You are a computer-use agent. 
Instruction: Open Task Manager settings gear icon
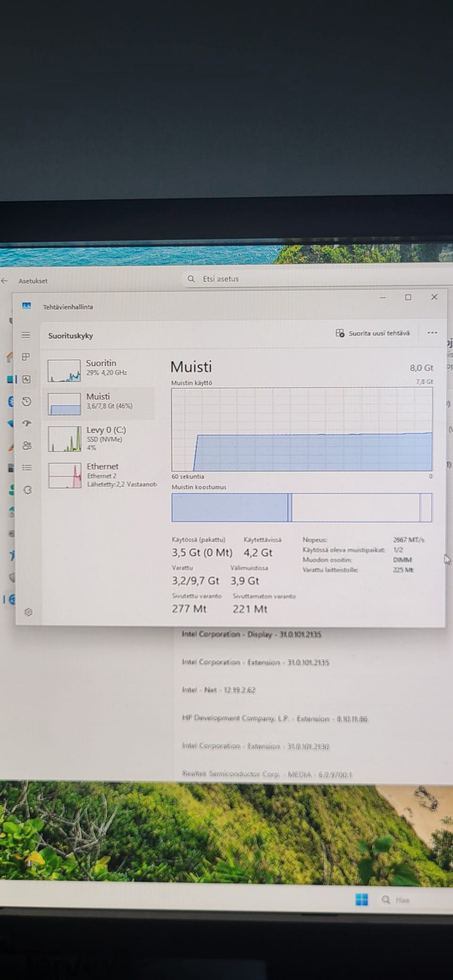click(28, 612)
